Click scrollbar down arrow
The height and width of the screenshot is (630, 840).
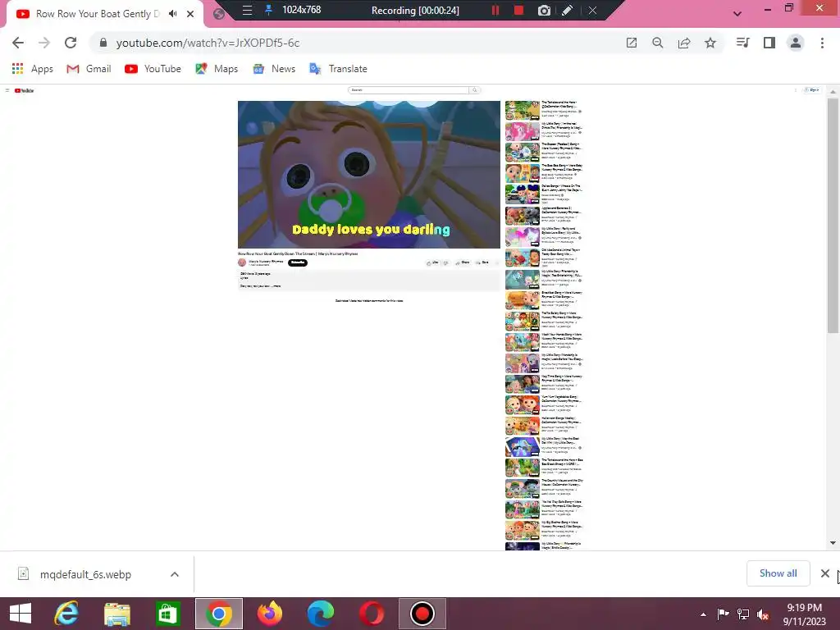pos(833,543)
